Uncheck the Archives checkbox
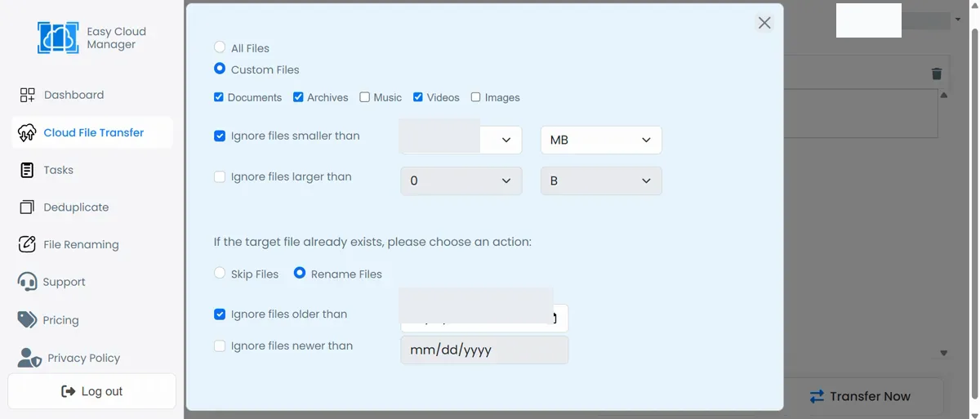 (x=298, y=97)
